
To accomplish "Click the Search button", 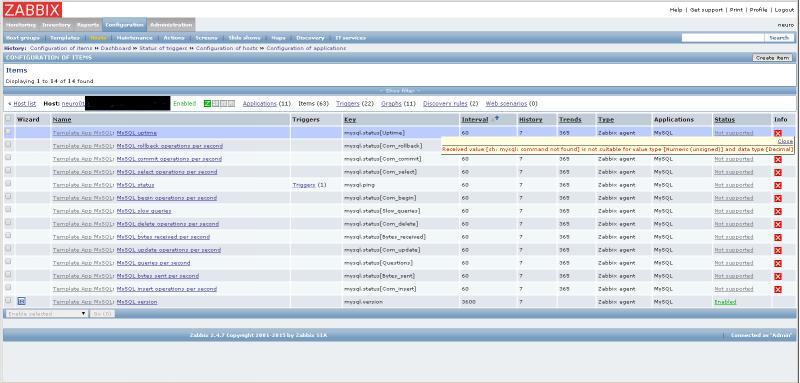I will (x=779, y=38).
